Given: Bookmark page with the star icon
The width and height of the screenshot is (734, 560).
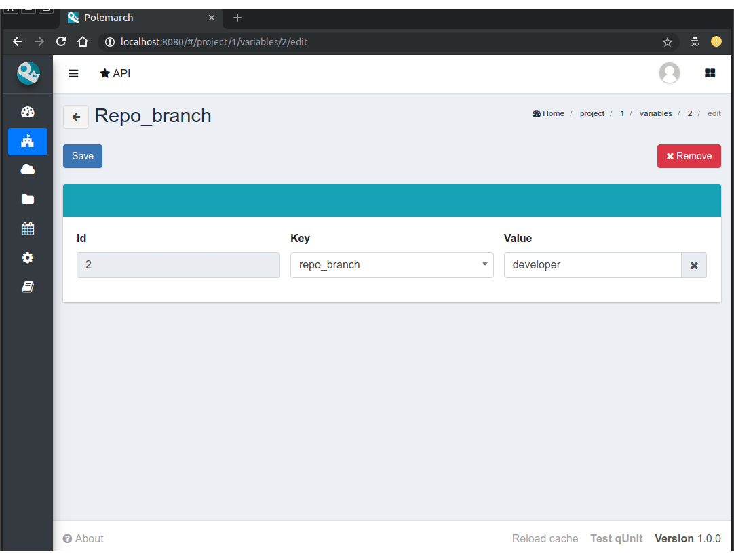Looking at the screenshot, I should [667, 42].
